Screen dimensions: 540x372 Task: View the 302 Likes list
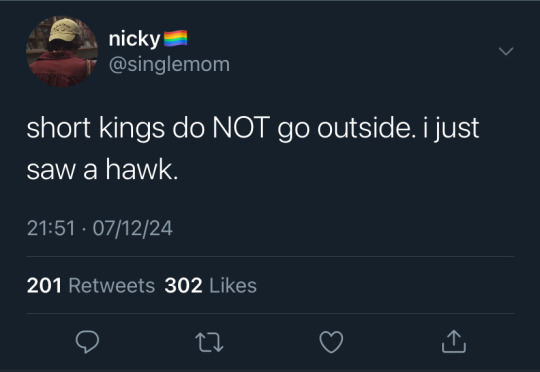211,286
